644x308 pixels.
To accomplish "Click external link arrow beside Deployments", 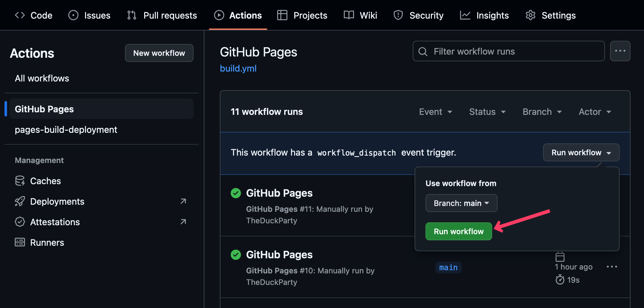I will 183,201.
